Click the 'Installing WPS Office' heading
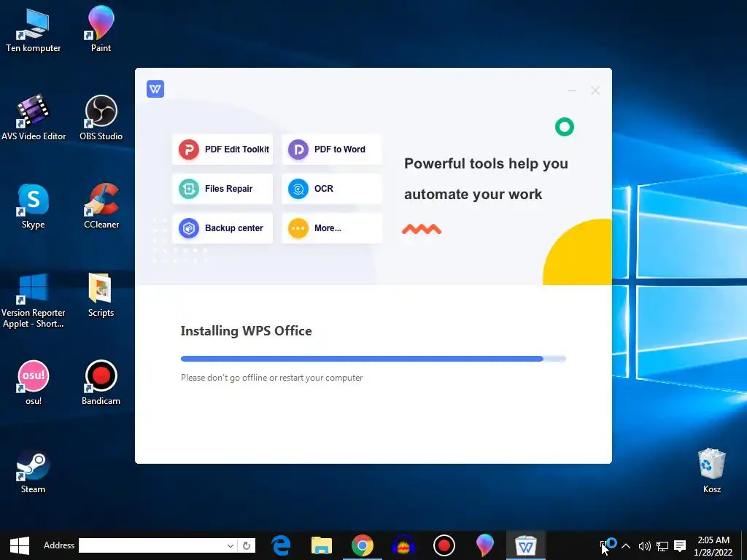Viewport: 747px width, 560px height. tap(247, 331)
